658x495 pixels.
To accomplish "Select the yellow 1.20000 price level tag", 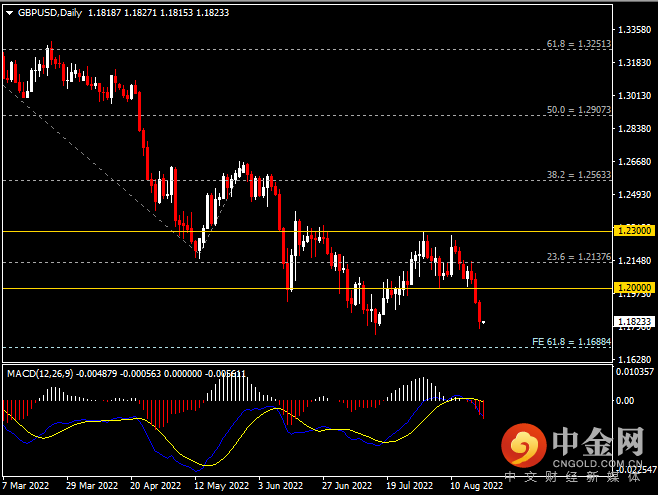I will pyautogui.click(x=634, y=287).
